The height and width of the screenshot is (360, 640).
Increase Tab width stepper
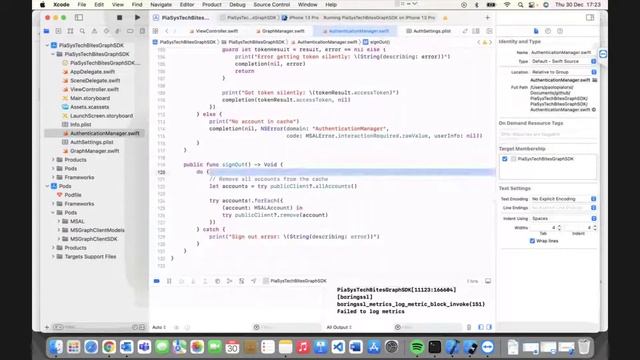(559, 226)
